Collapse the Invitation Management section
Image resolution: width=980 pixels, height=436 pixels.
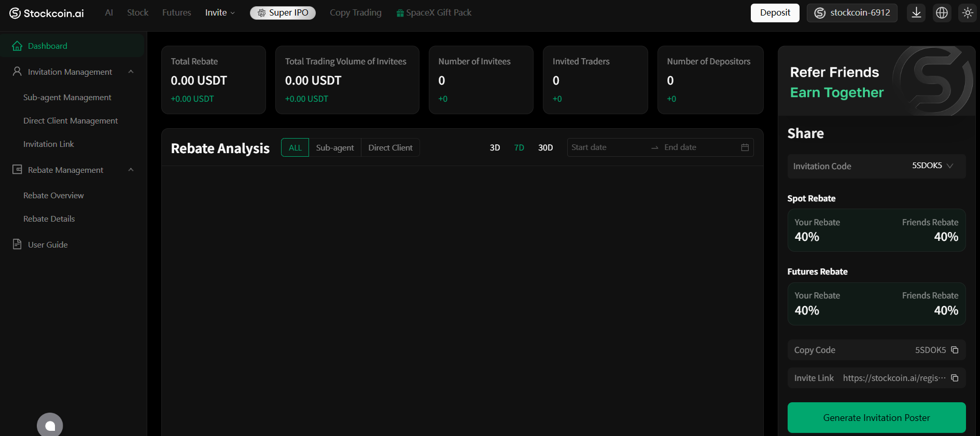tap(131, 72)
